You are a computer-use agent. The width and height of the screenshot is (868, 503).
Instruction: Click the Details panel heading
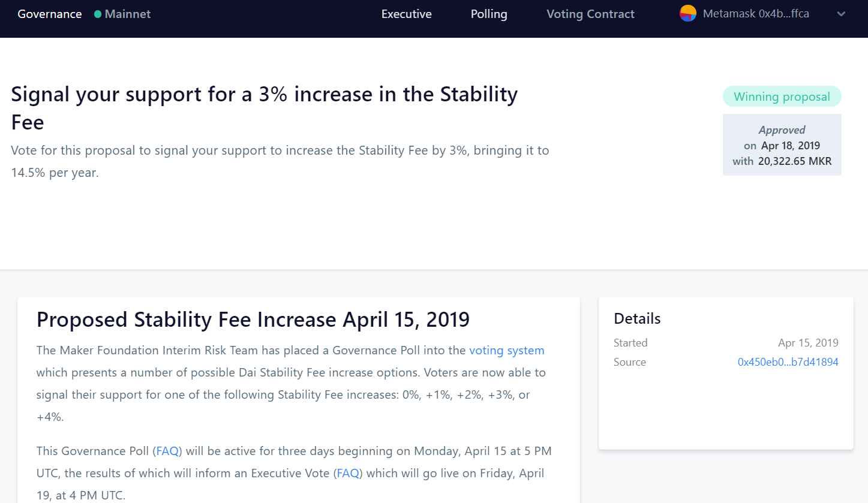point(637,318)
